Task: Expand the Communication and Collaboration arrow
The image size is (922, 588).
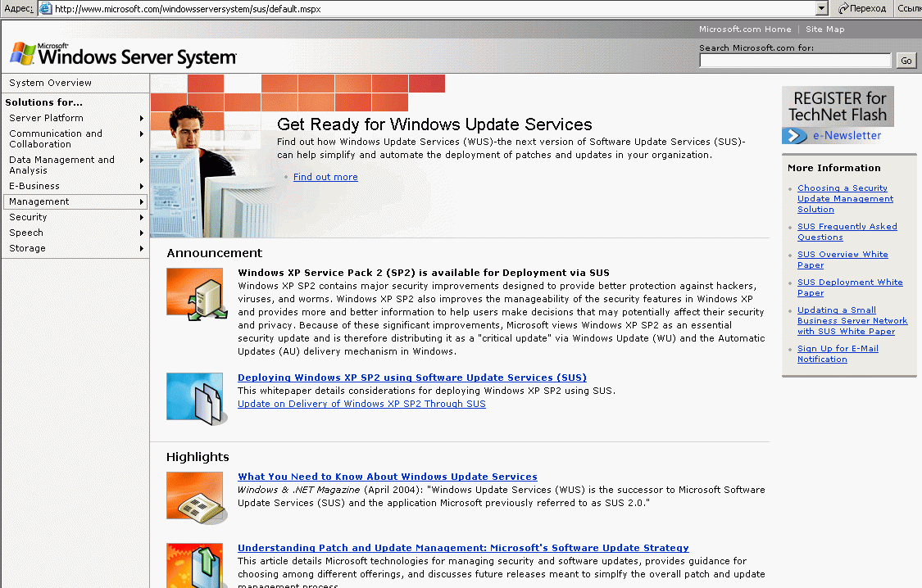Action: 142,134
